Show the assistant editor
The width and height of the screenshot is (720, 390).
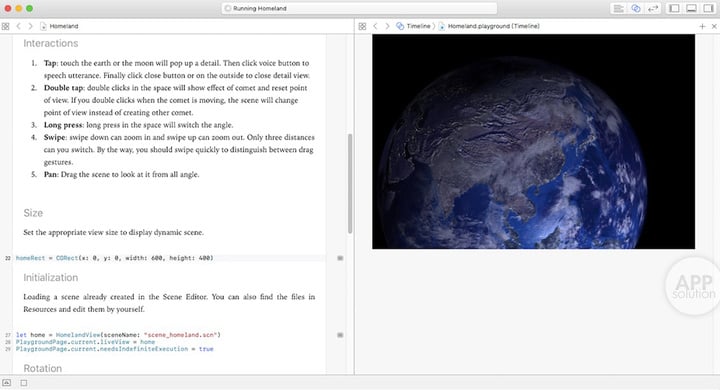tap(636, 8)
